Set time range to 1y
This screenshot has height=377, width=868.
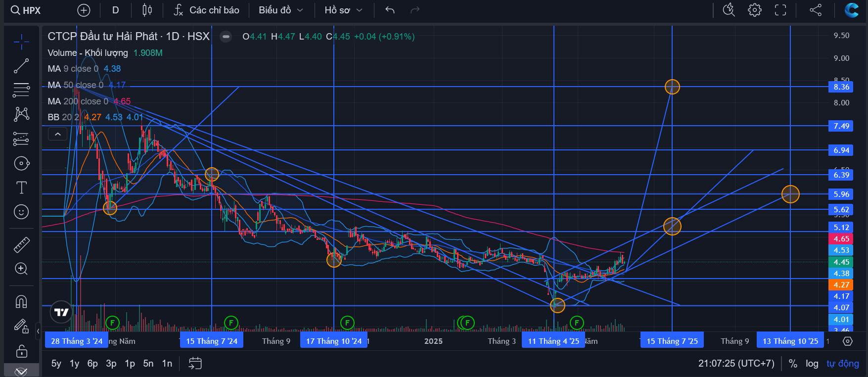pyautogui.click(x=74, y=364)
